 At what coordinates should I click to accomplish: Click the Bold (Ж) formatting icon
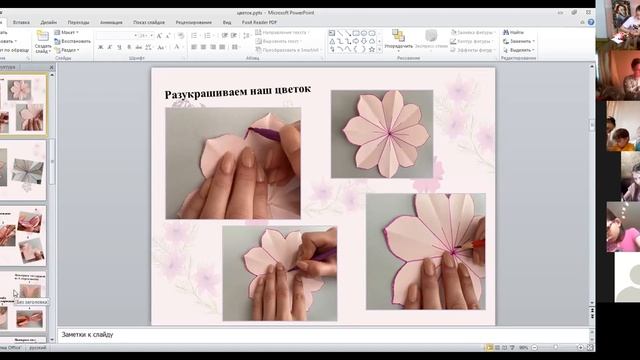tap(100, 47)
